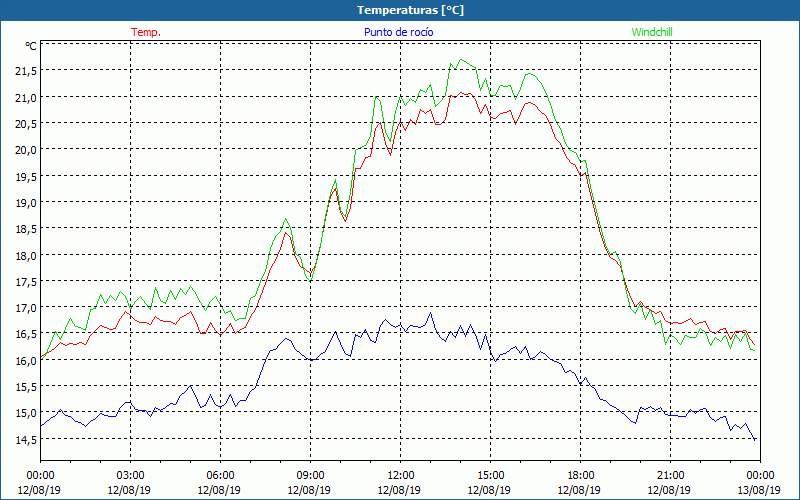This screenshot has height=500, width=800.
Task: Click the 'Temperaturas [°C]' chart title
Action: point(410,10)
